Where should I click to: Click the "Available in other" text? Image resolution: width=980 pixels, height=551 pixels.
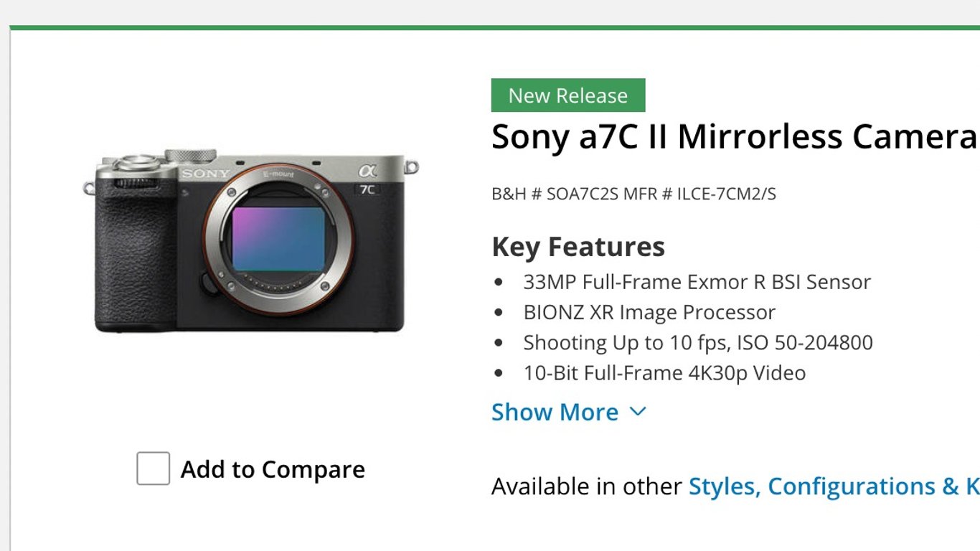[x=586, y=486]
